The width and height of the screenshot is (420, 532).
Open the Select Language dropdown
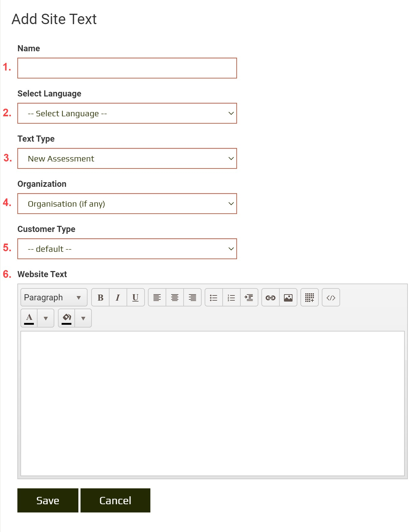[x=127, y=114]
